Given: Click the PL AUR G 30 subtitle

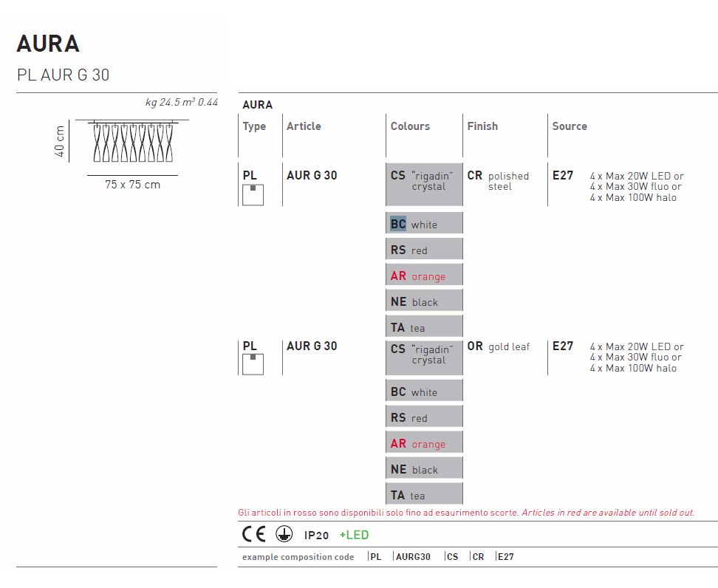Looking at the screenshot, I should tap(63, 75).
